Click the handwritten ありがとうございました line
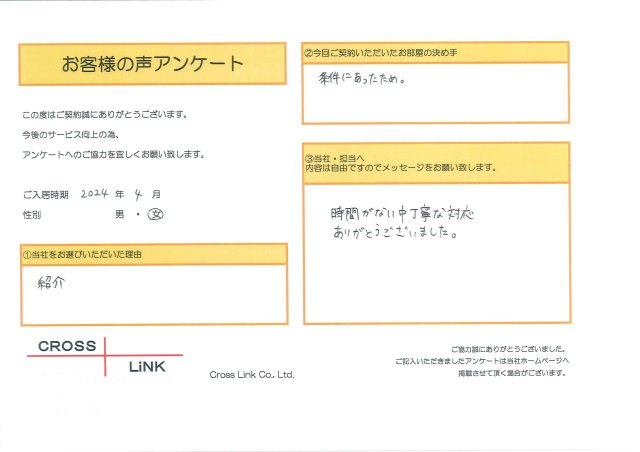The width and height of the screenshot is (640, 452). (395, 232)
